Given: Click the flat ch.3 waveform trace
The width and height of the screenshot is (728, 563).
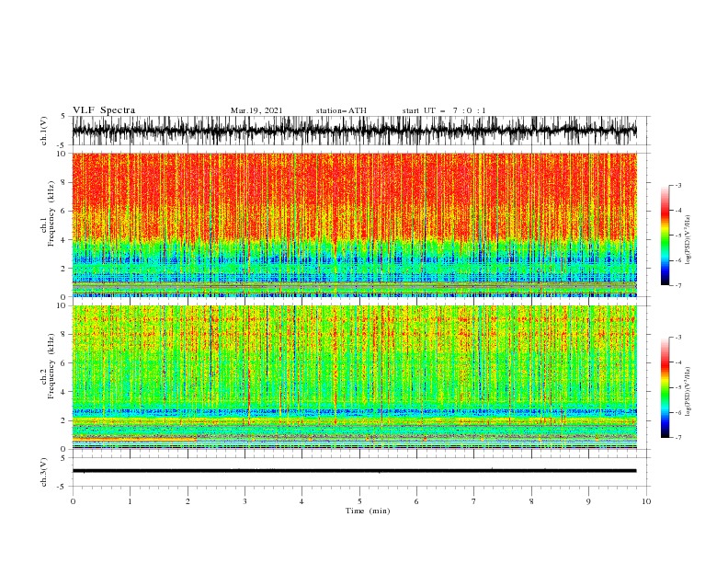Looking at the screenshot, I should [354, 471].
